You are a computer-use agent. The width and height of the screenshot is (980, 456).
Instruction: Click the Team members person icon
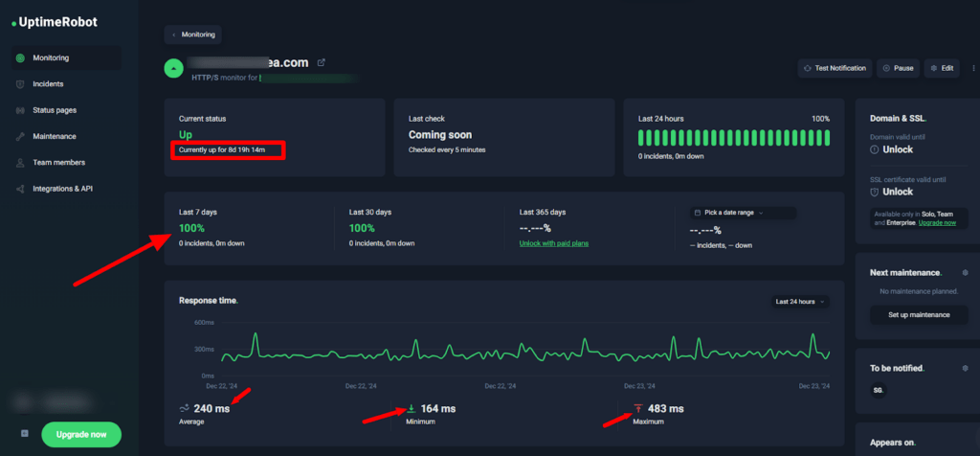pyautogui.click(x=20, y=163)
